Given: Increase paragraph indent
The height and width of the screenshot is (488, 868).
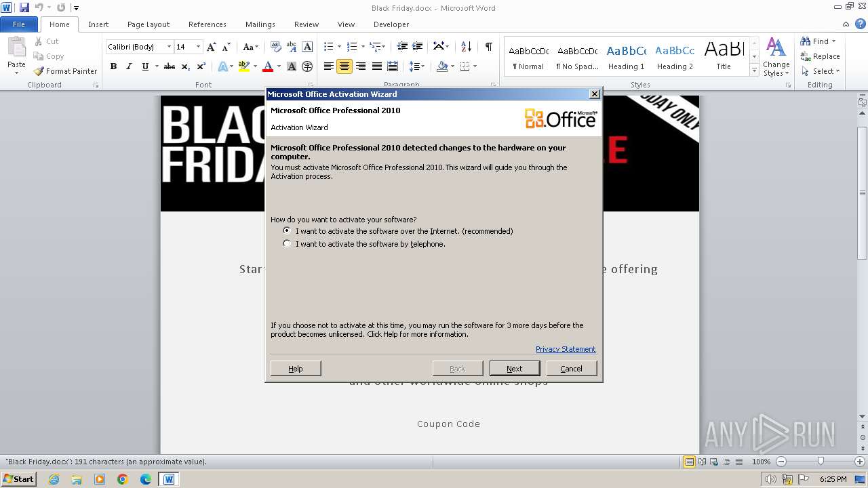Looking at the screenshot, I should [418, 47].
